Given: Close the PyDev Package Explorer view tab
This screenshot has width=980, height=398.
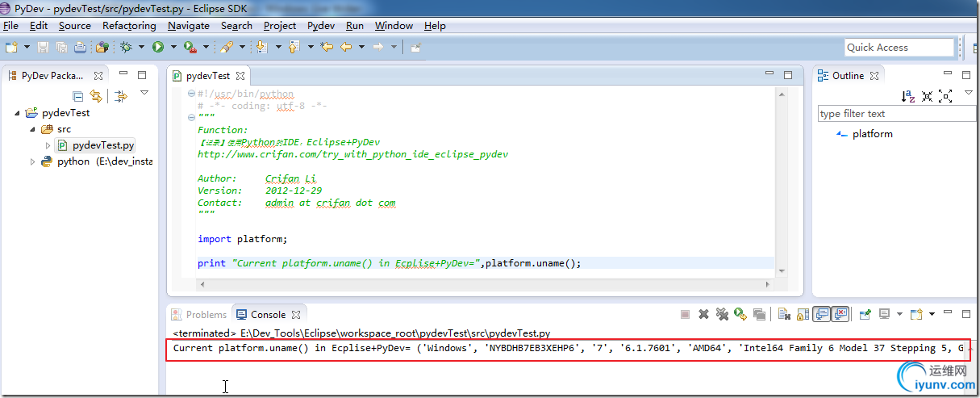Looking at the screenshot, I should (x=98, y=76).
